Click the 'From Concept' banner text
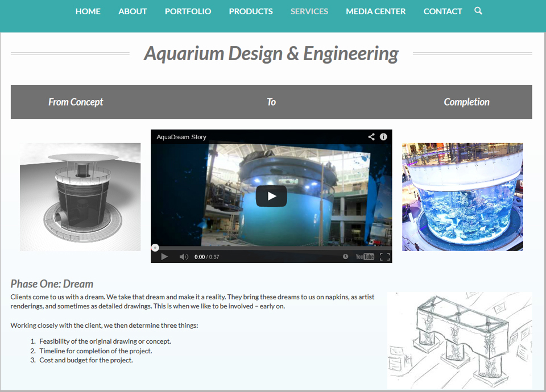The height and width of the screenshot is (392, 546). tap(76, 102)
